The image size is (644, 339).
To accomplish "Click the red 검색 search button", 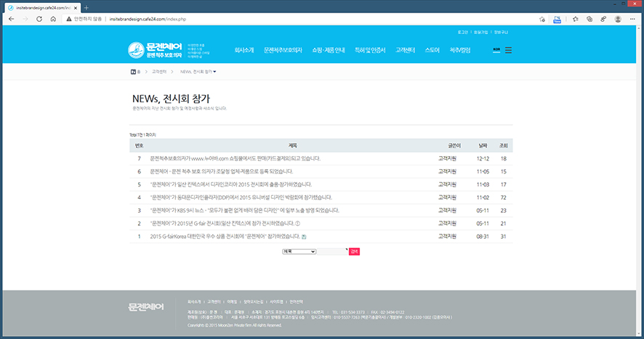I will tap(354, 251).
